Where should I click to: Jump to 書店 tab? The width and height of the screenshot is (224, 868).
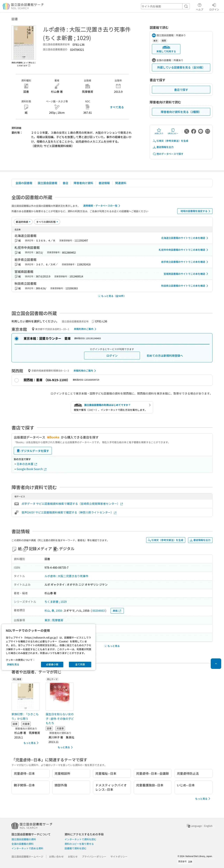pos(65,183)
